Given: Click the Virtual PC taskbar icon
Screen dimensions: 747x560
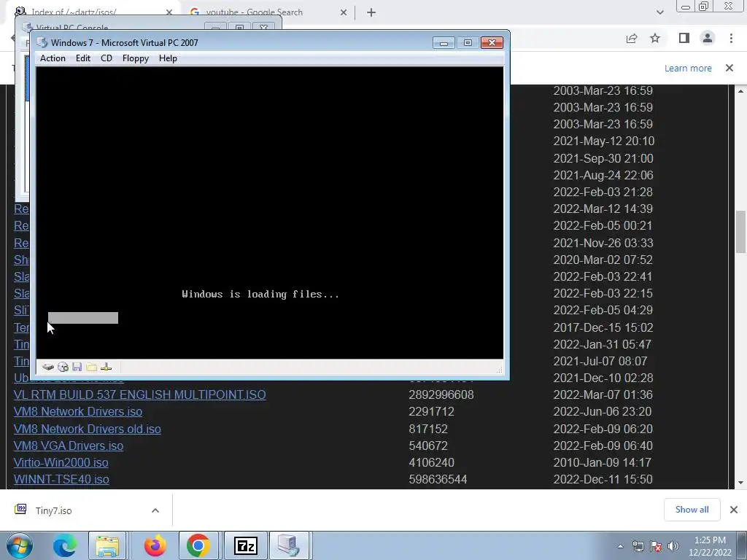Looking at the screenshot, I should tap(289, 545).
